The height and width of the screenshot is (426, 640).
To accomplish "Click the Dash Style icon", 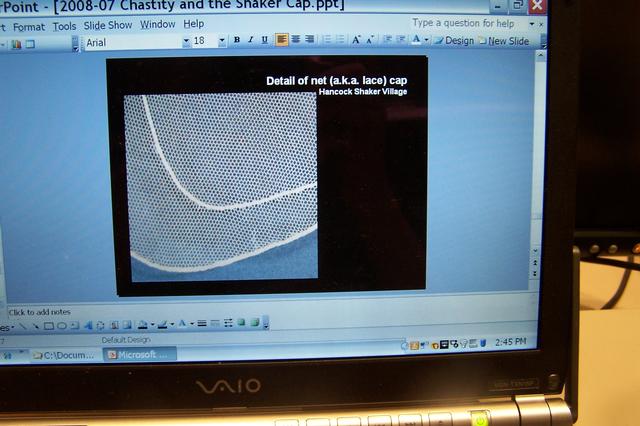I will coord(215,324).
